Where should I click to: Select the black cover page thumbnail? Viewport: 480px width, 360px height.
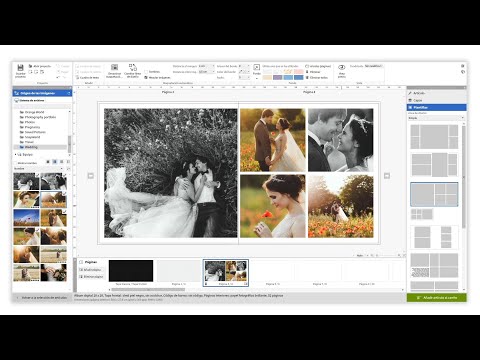(x=131, y=271)
